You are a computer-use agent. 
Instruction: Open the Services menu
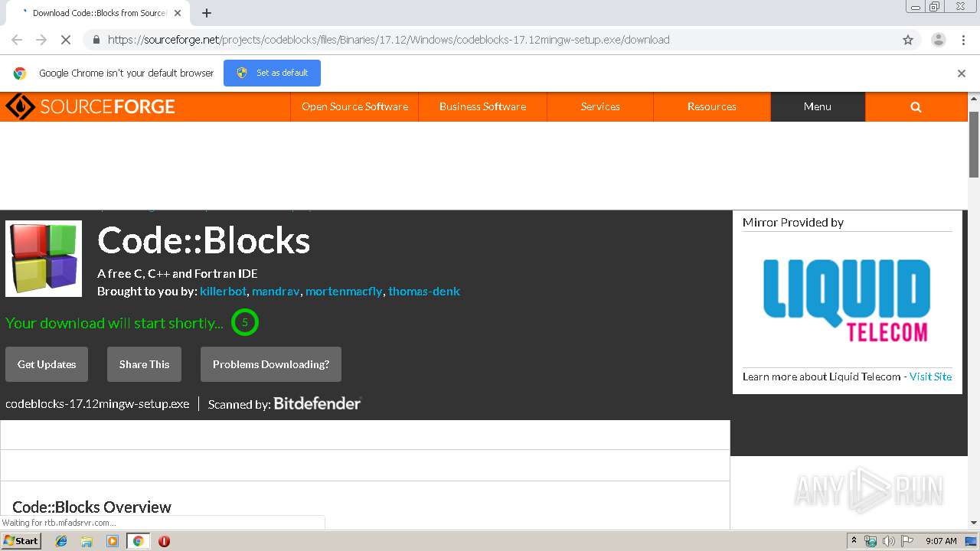click(600, 107)
